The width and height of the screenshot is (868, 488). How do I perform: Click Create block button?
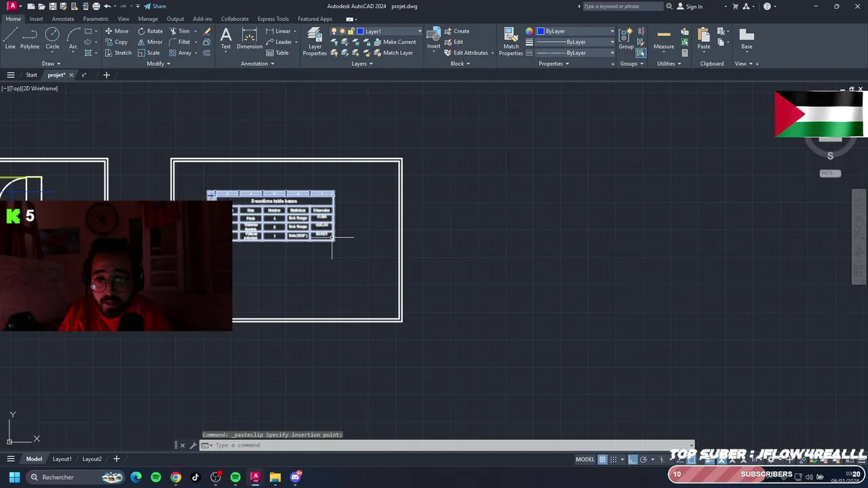[457, 31]
